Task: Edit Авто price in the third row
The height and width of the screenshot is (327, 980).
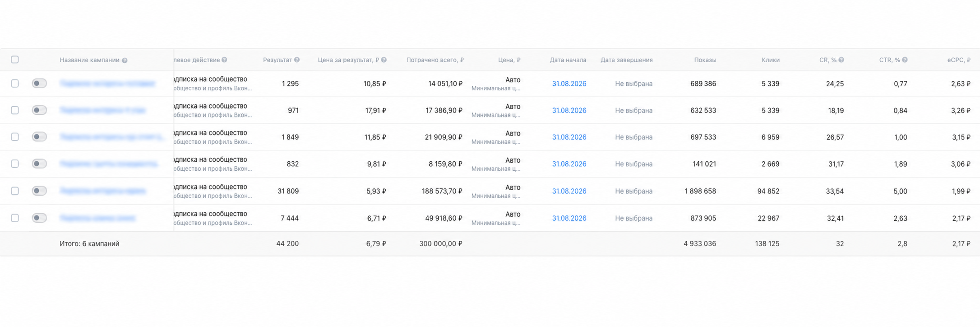Action: (513, 134)
